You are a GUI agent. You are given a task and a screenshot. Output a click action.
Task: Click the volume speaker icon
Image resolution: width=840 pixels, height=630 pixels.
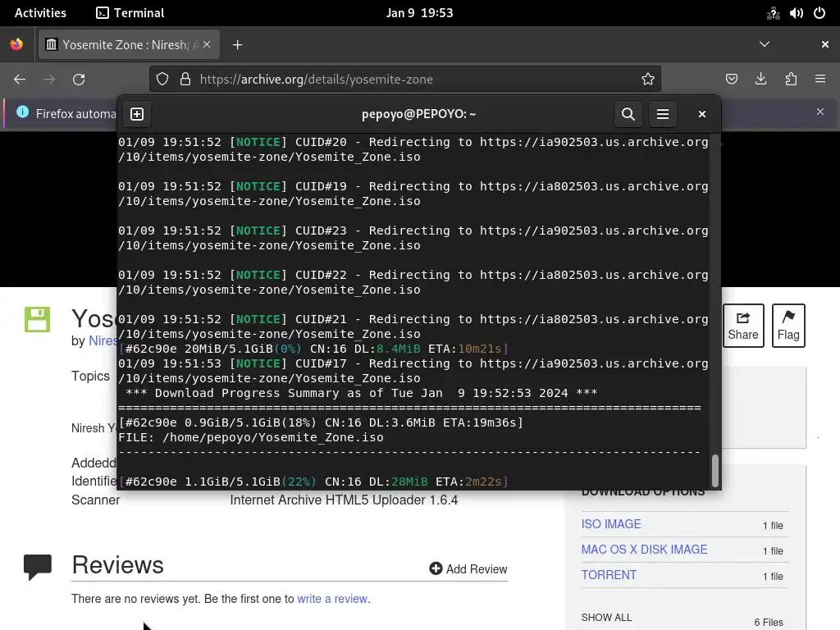[x=796, y=13]
